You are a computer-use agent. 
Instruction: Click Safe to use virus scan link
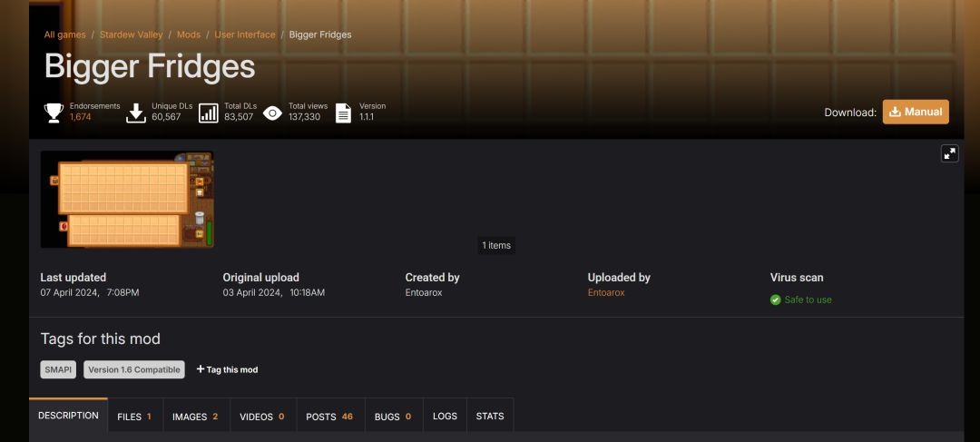click(x=808, y=300)
